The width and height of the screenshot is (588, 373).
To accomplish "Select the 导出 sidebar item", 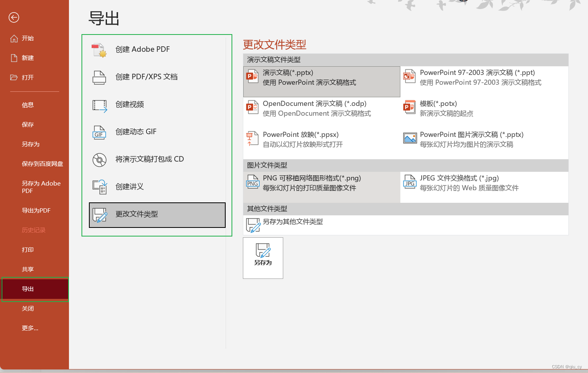I will pos(35,289).
